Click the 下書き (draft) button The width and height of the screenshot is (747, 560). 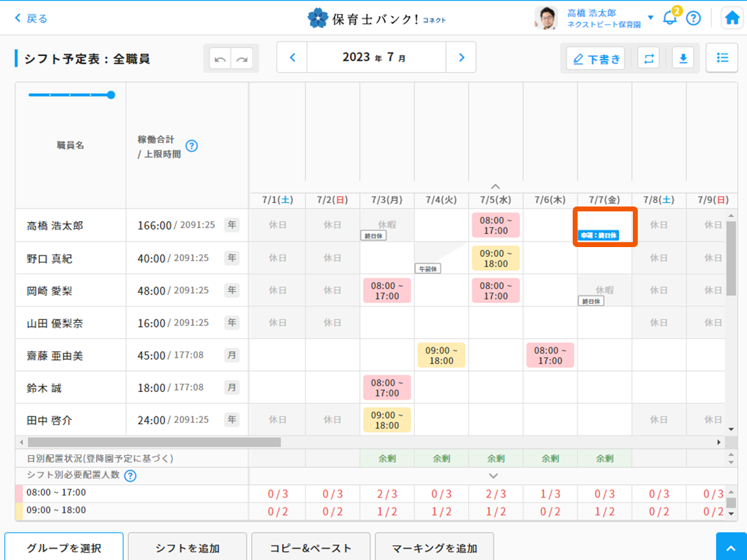(x=595, y=58)
